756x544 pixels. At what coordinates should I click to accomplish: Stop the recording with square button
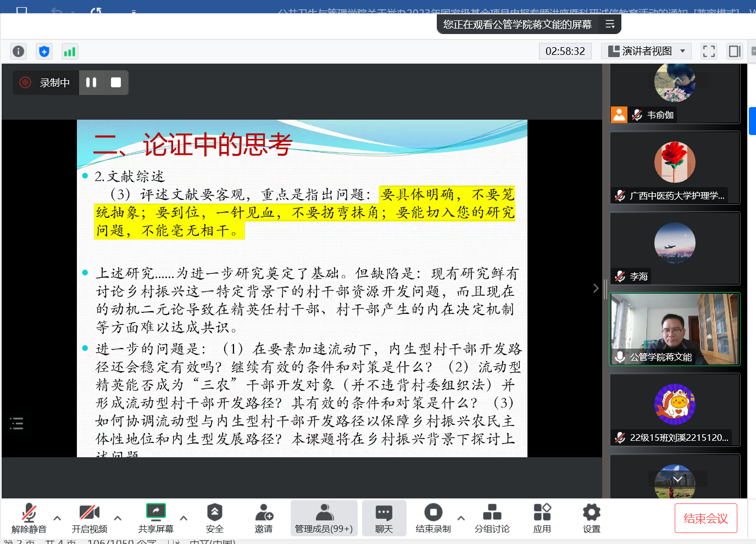[x=116, y=82]
